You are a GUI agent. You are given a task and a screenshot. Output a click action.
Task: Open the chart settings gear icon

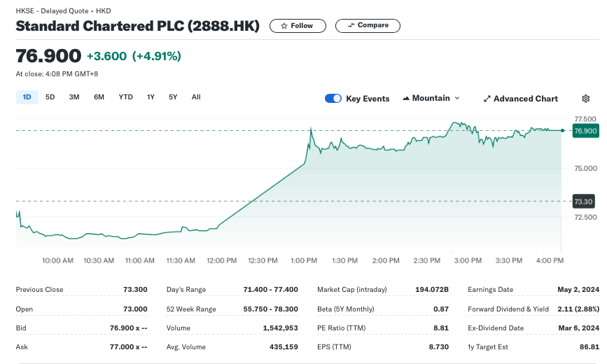pyautogui.click(x=586, y=99)
